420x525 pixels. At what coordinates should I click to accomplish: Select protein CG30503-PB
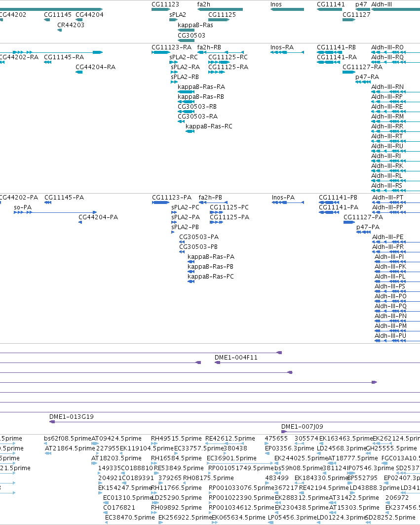(198, 247)
